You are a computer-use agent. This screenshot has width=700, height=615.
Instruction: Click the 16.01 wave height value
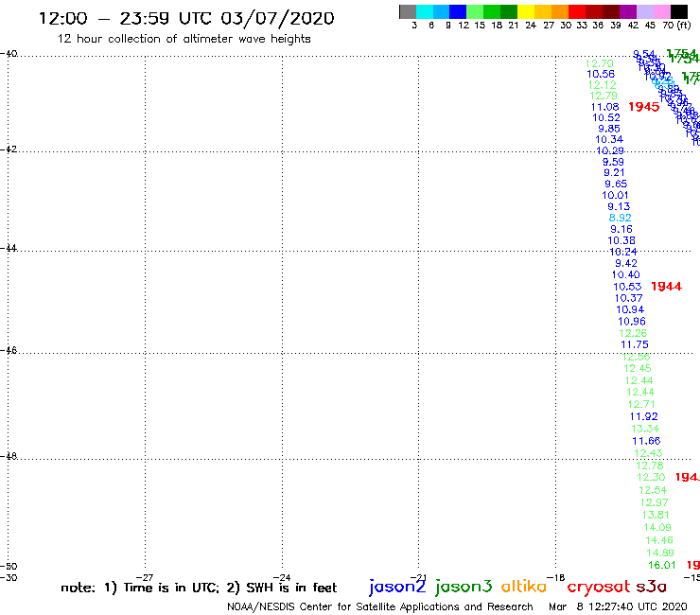pyautogui.click(x=662, y=566)
